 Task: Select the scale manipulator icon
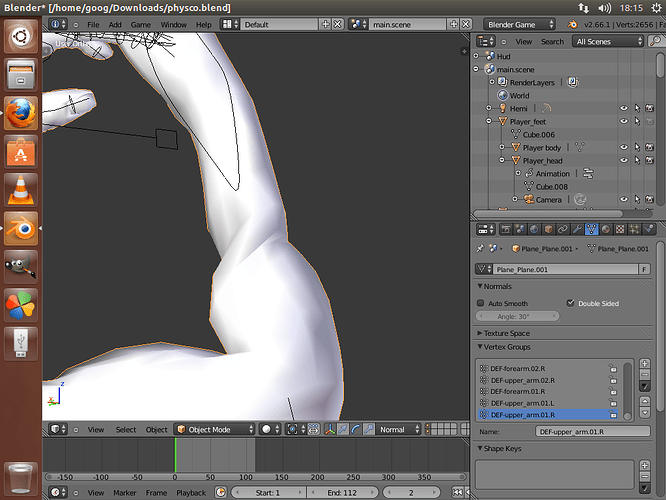pyautogui.click(x=368, y=429)
